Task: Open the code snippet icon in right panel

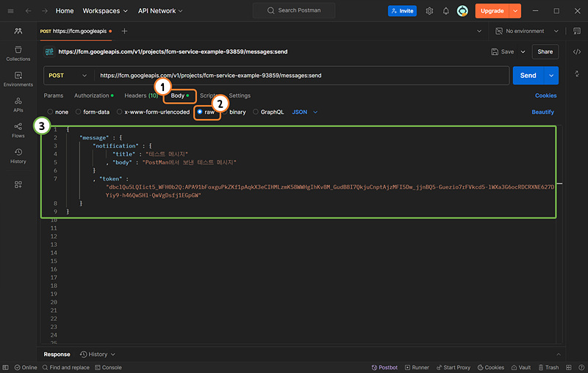Action: click(x=577, y=51)
